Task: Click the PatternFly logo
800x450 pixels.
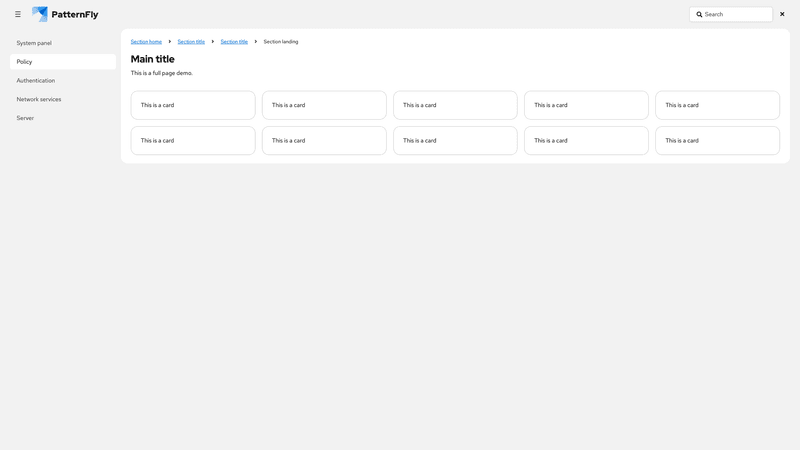Action: click(65, 14)
